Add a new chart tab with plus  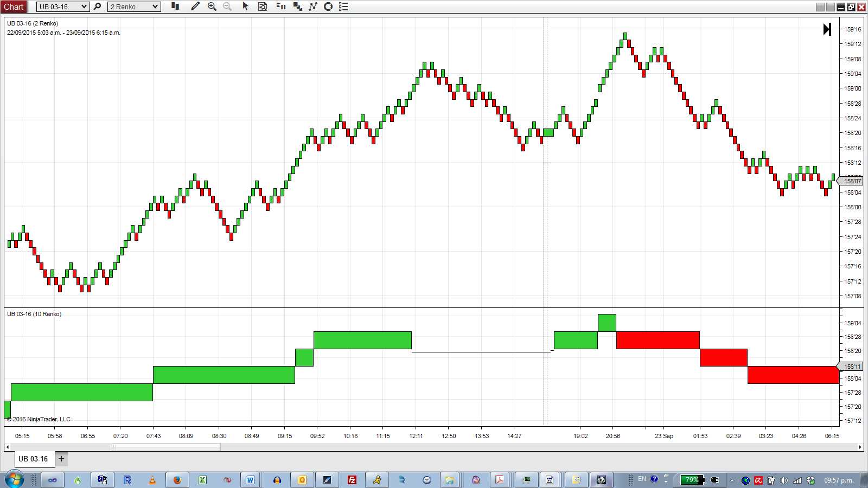[x=61, y=459]
